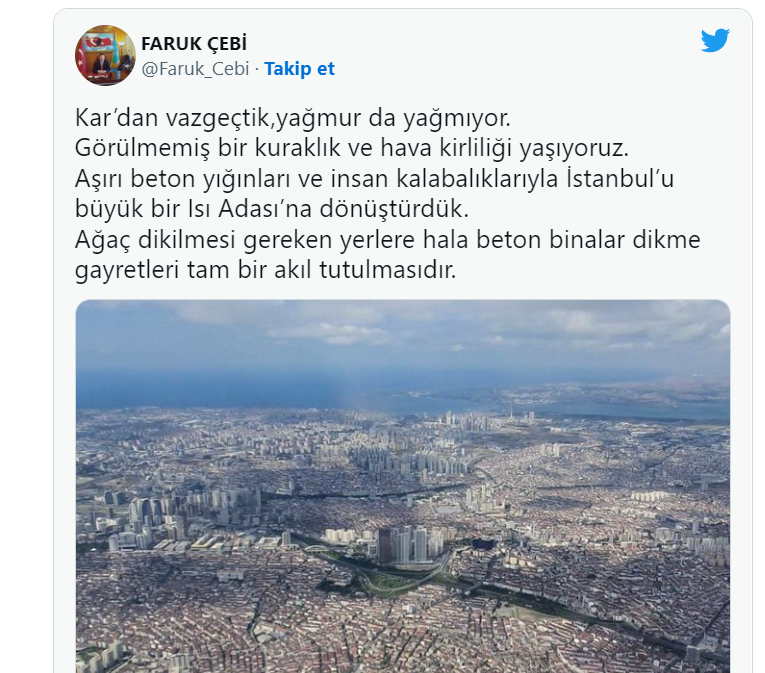The height and width of the screenshot is (673, 765).
Task: Click the line starting "Ağaç dikilmesi gereken"
Action: (x=387, y=240)
